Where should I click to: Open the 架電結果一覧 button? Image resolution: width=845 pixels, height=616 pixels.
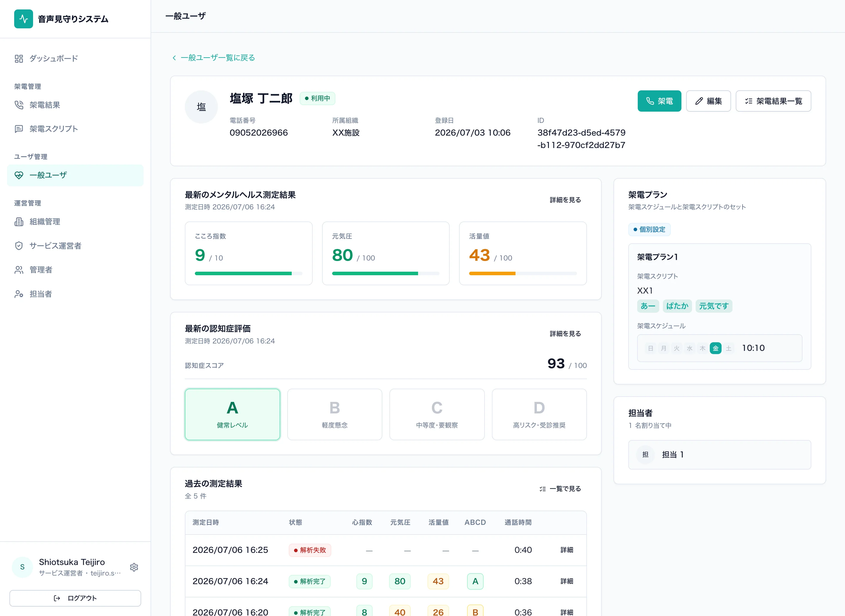coord(773,101)
